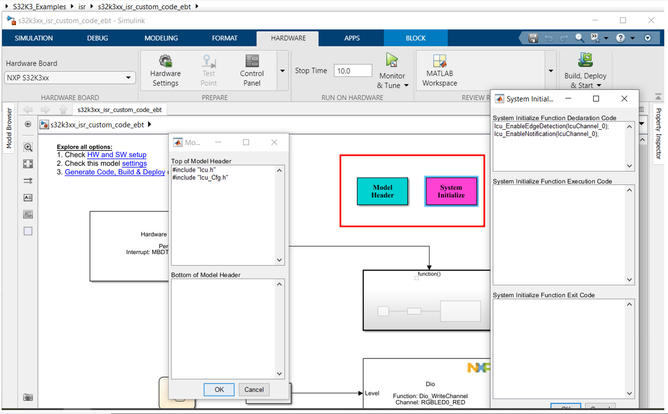Click Generate Code, Build & Deploy link
Screen dimensions: 668x414
[x=115, y=172]
